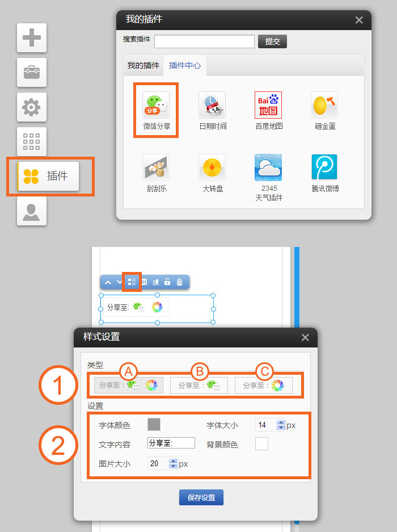397x532 pixels.
Task: Delete the widget with the trash icon
Action: tap(179, 282)
